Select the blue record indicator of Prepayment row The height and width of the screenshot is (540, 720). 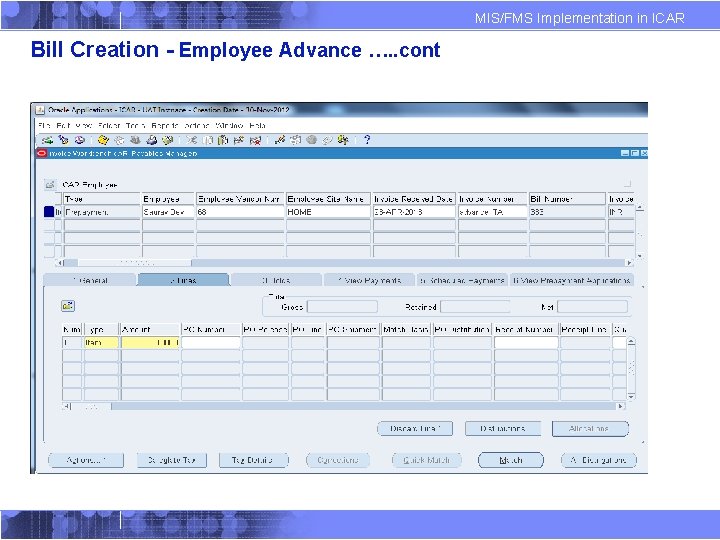click(x=49, y=212)
